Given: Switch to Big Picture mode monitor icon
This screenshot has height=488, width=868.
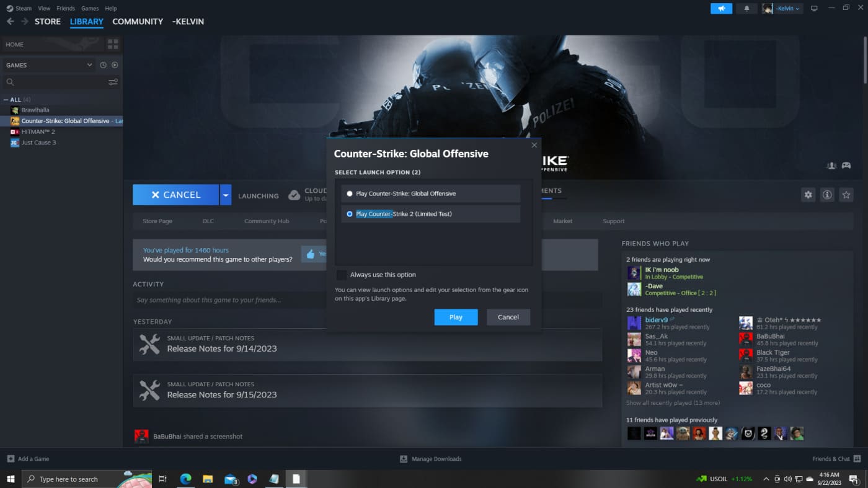Looking at the screenshot, I should (x=814, y=8).
